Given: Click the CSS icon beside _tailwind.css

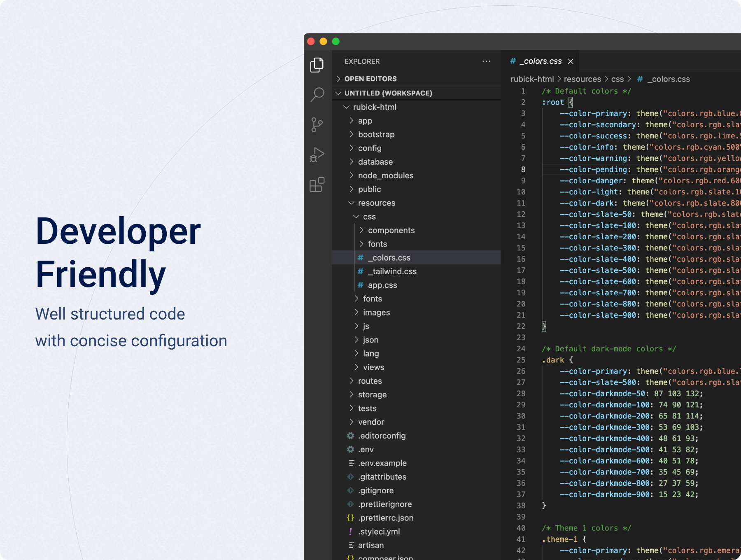Looking at the screenshot, I should [x=360, y=271].
